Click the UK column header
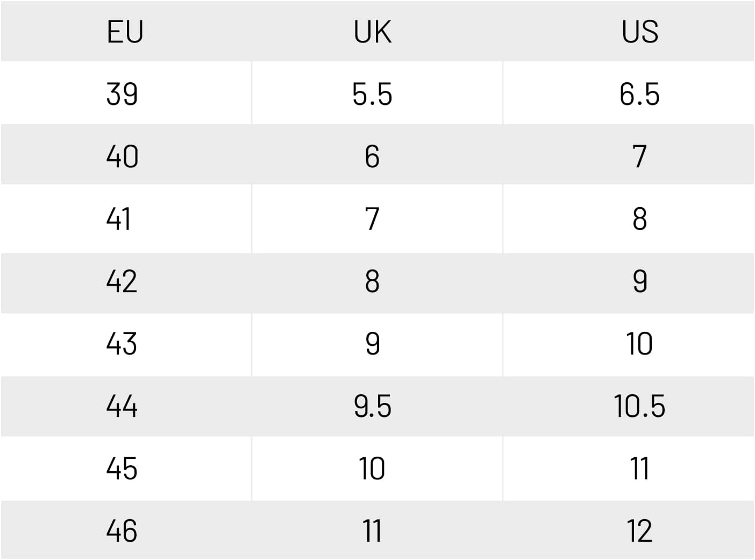This screenshot has height=560, width=755. coord(372,32)
